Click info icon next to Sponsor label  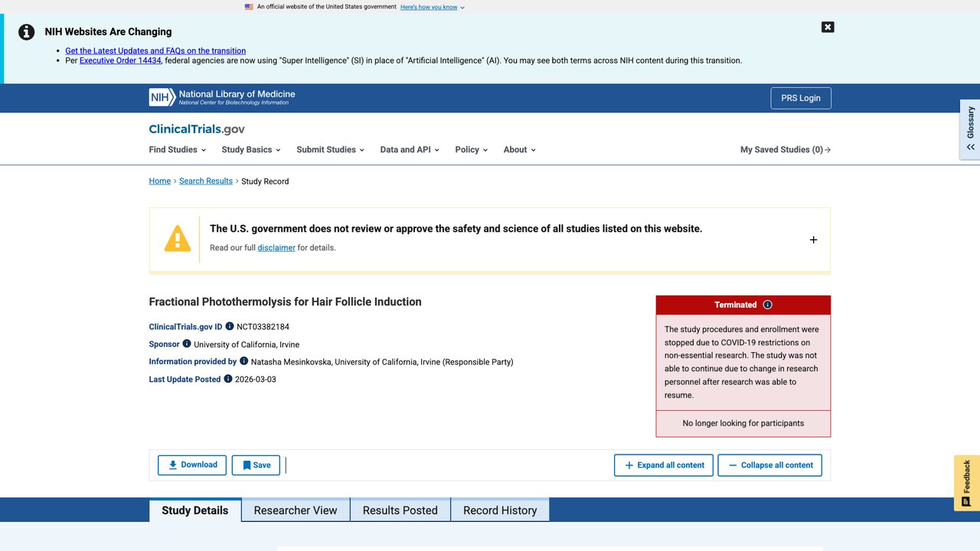pyautogui.click(x=187, y=344)
